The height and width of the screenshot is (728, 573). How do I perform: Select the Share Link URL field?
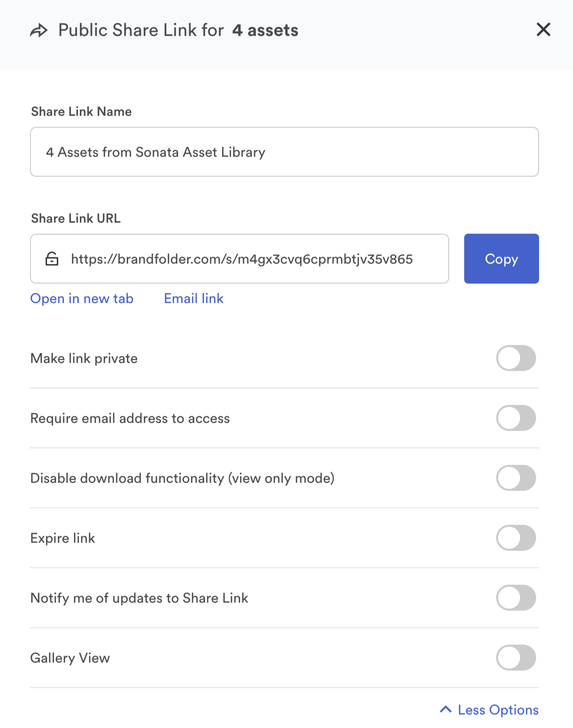click(x=240, y=259)
